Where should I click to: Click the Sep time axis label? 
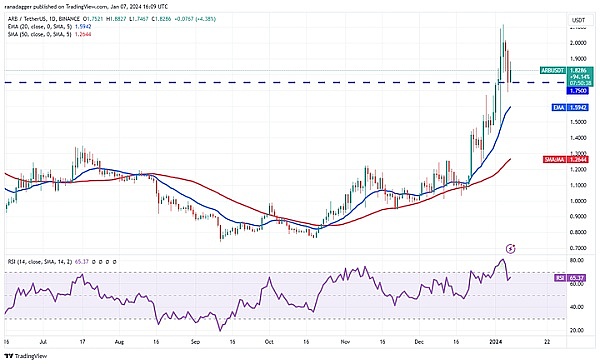[x=196, y=342]
